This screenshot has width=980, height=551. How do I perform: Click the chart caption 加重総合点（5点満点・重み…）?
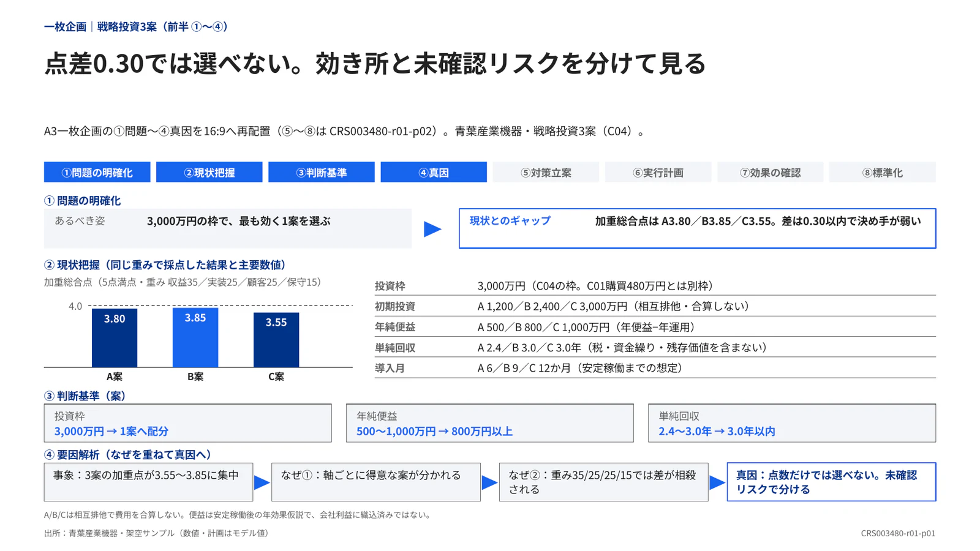[183, 282]
